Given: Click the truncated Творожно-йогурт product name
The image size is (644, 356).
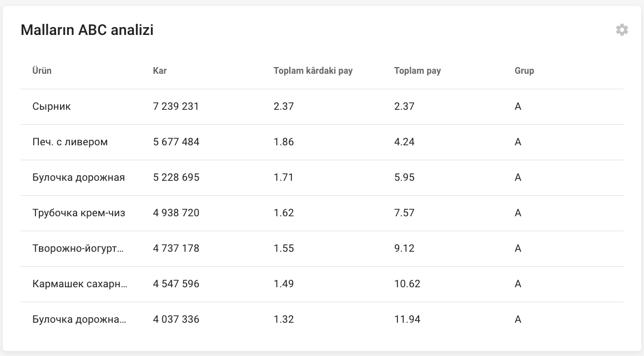Looking at the screenshot, I should [x=78, y=248].
